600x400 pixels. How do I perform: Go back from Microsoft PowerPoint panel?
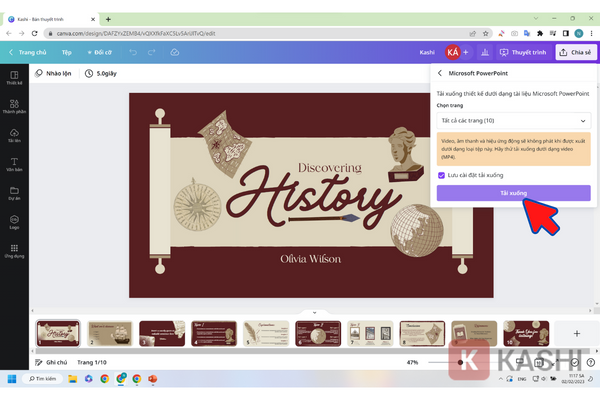(x=440, y=73)
